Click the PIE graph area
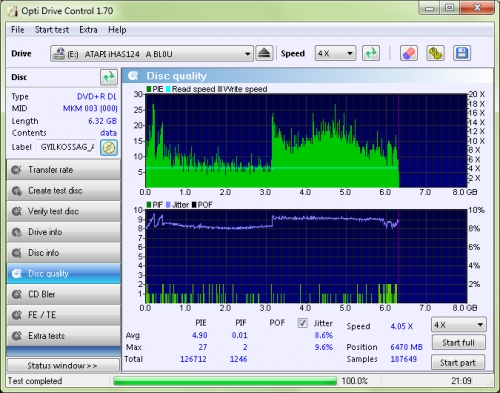This screenshot has height=393, width=500. click(306, 141)
